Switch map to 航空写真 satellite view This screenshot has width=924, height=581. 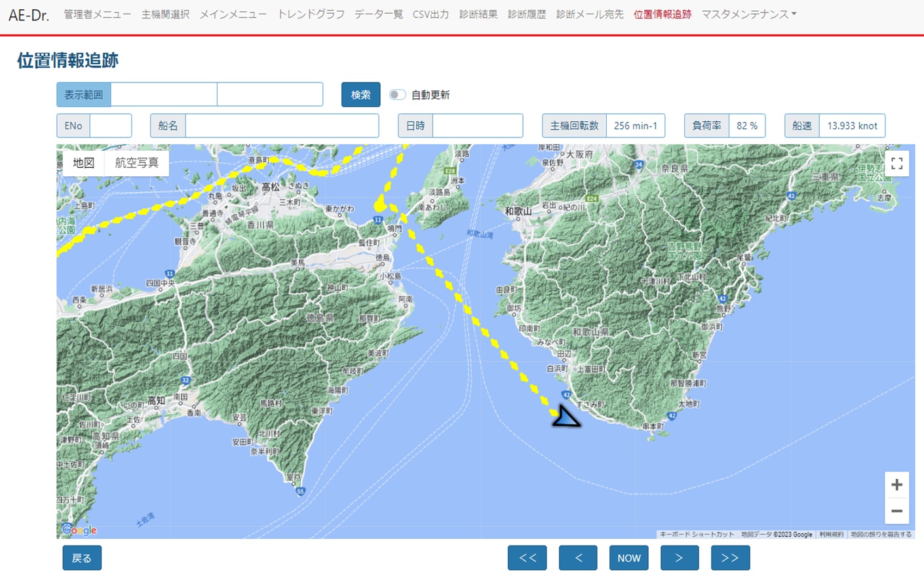(136, 163)
